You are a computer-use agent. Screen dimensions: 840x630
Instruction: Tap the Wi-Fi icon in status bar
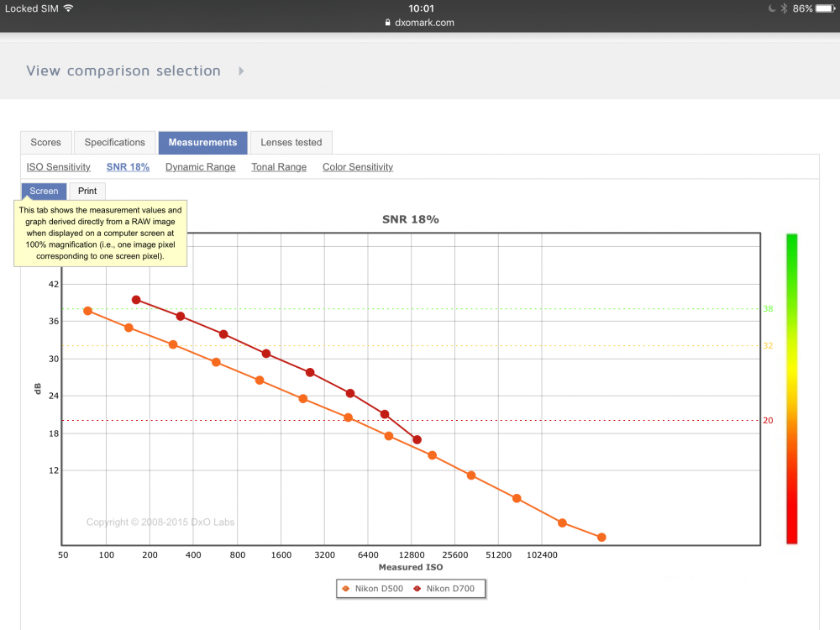(68, 8)
